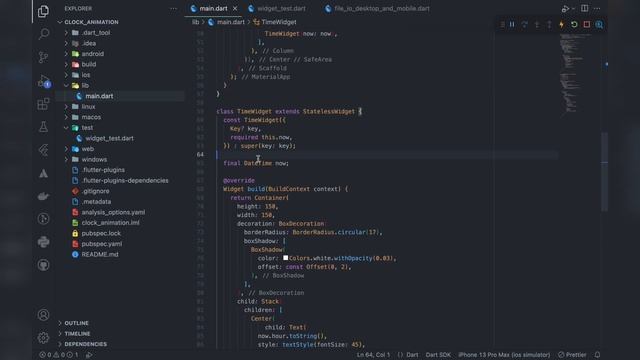Open analysis_options.yaml file
640x360 pixels.
click(x=113, y=212)
